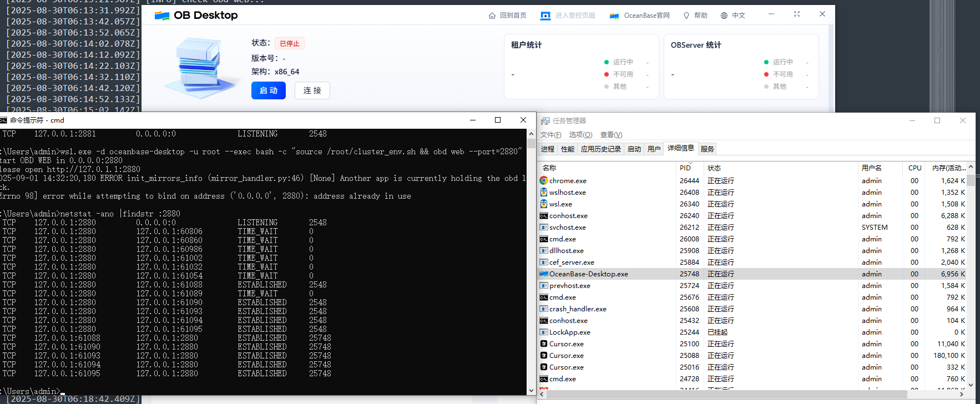Select wslhost.exe process icon
980x404 pixels.
tap(544, 192)
